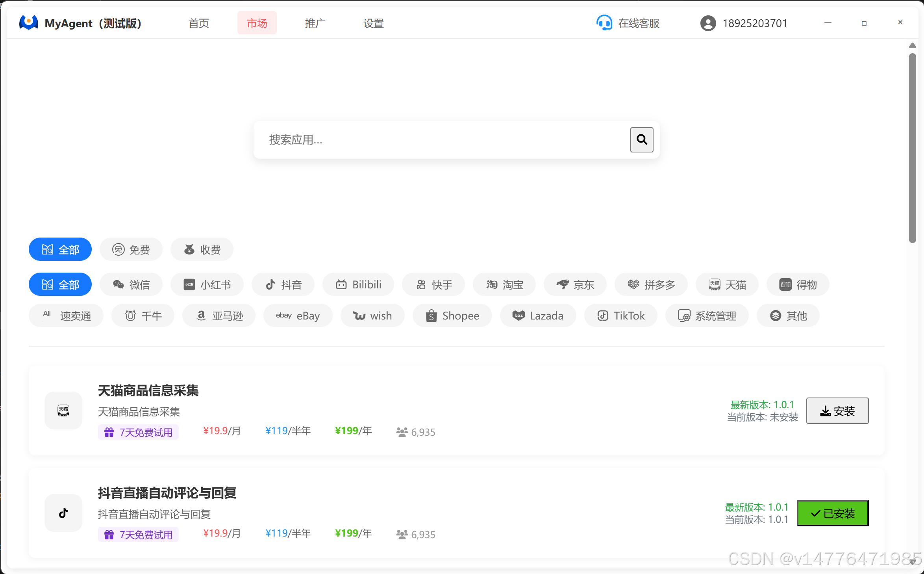The width and height of the screenshot is (924, 574).
Task: Click 7天免费试用 badge on 天猫商品信息采集
Action: point(138,432)
